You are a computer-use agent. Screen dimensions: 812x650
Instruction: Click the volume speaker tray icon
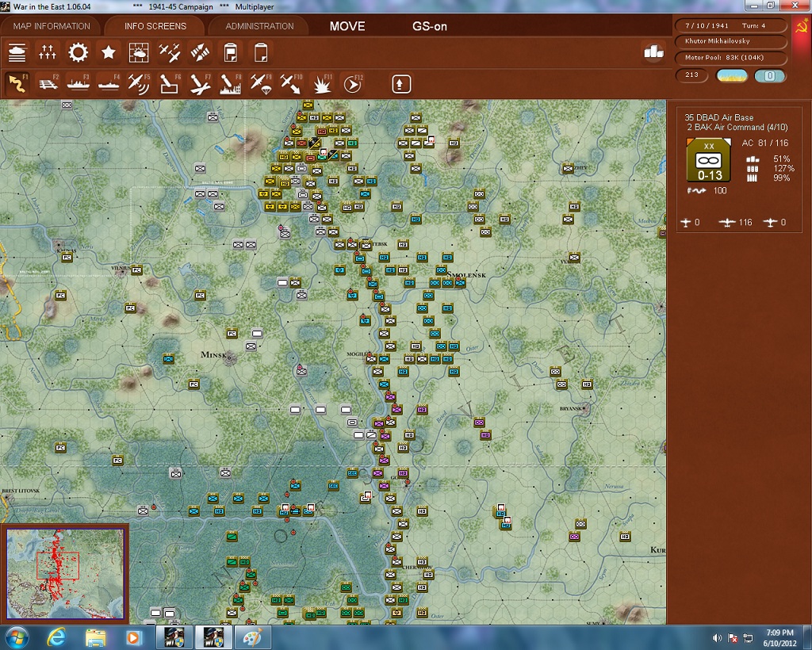pos(717,638)
